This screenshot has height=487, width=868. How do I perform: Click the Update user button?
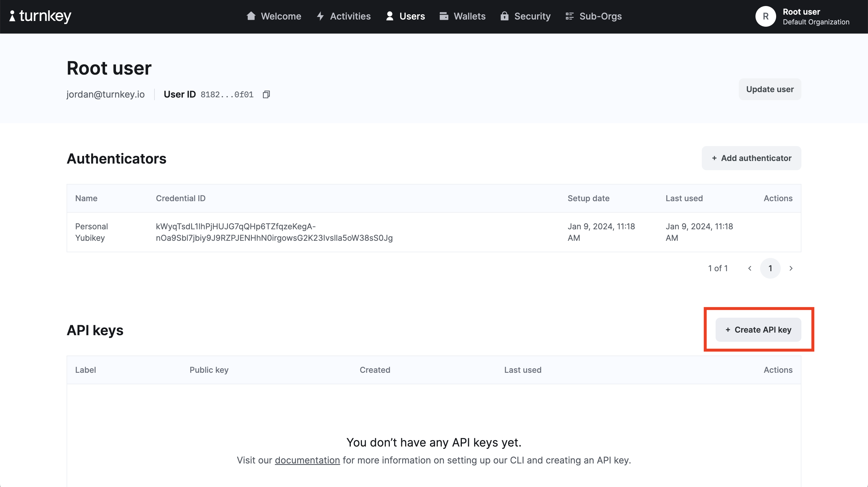(770, 89)
